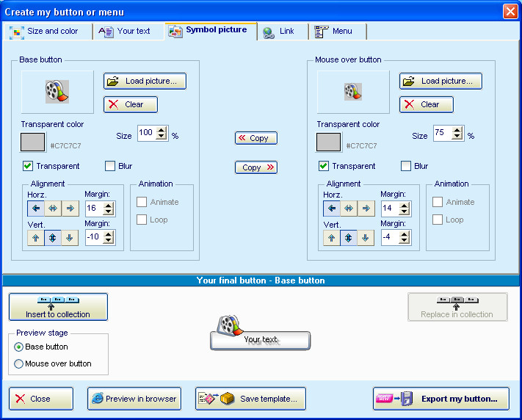Viewport: 522px width, 420px height.
Task: Switch to the Your text tab
Action: [x=128, y=32]
